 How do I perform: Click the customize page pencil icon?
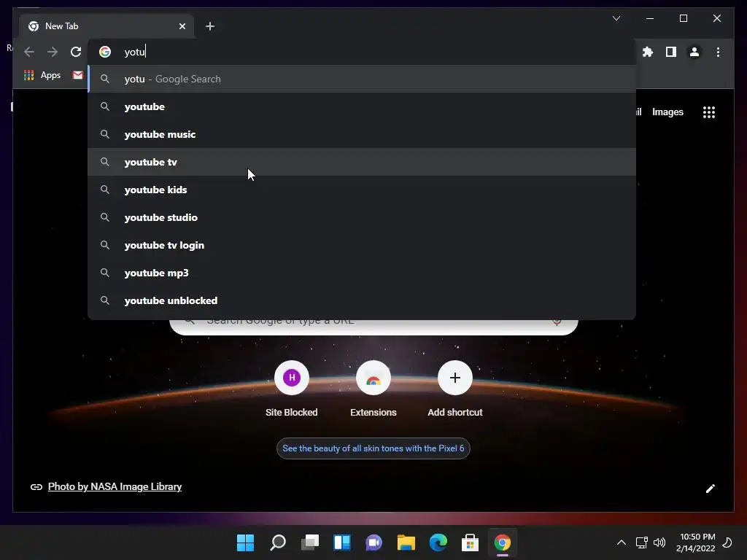coord(711,489)
